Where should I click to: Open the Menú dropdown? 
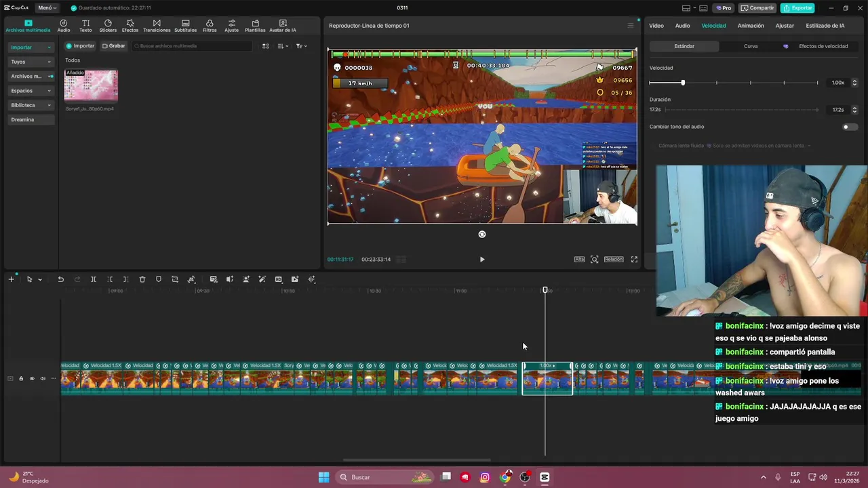(47, 7)
